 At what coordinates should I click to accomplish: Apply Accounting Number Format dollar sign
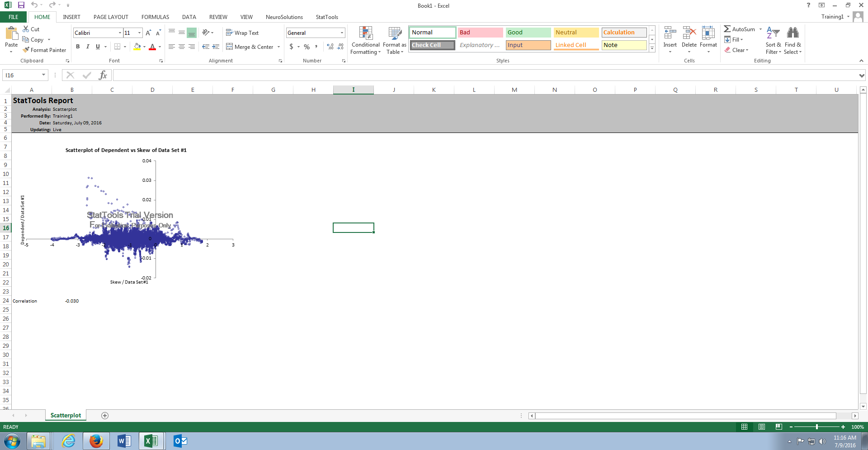coord(292,47)
